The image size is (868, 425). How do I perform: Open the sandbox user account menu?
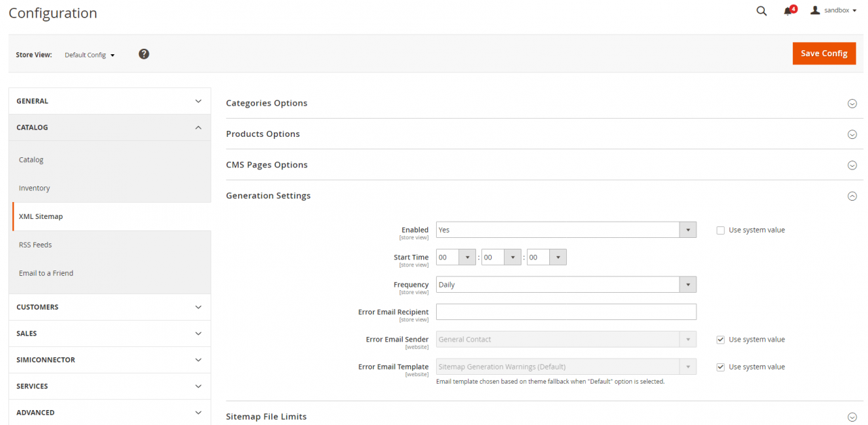pos(834,11)
